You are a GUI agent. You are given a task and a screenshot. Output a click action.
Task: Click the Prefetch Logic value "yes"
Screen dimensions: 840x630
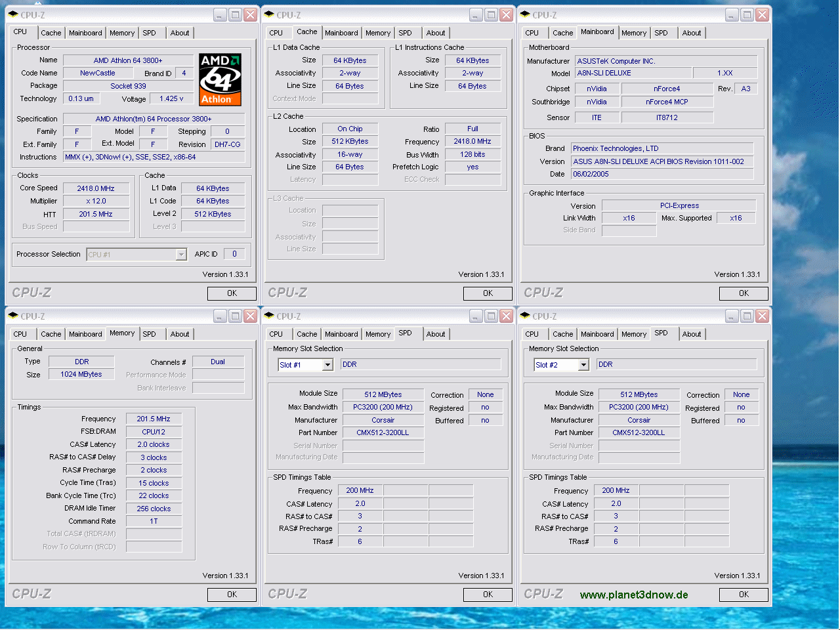point(472,167)
